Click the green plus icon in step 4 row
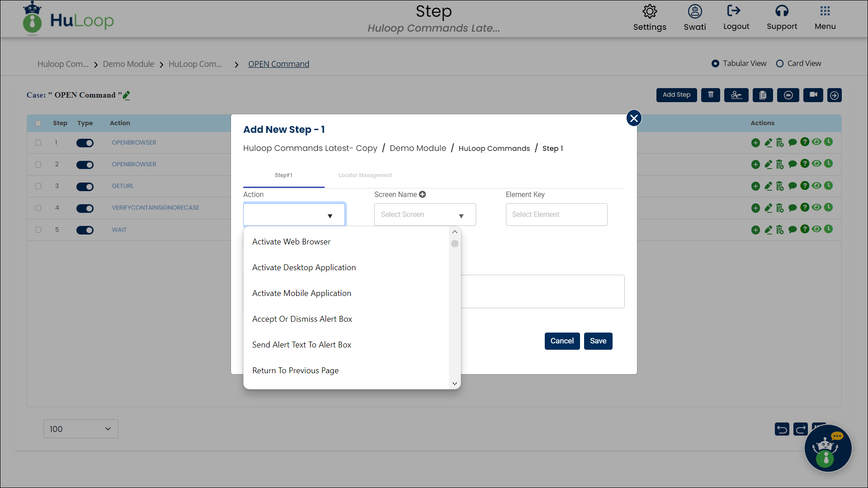The width and height of the screenshot is (868, 488). [755, 208]
